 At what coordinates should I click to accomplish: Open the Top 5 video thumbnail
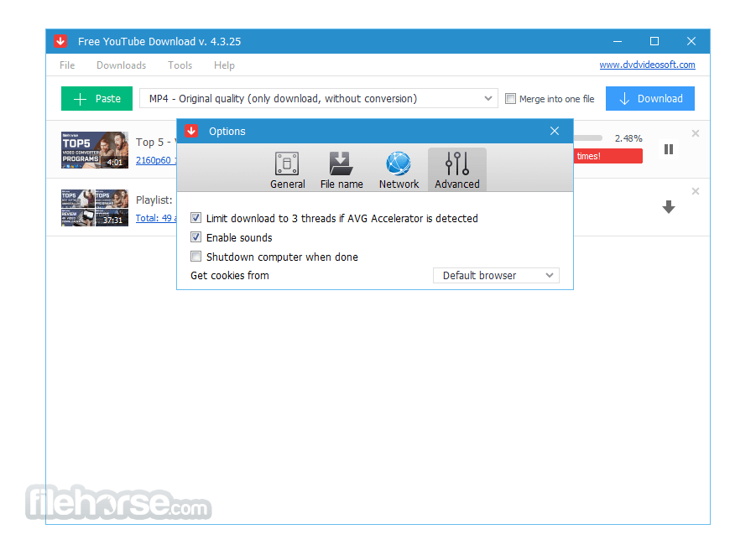tap(95, 150)
